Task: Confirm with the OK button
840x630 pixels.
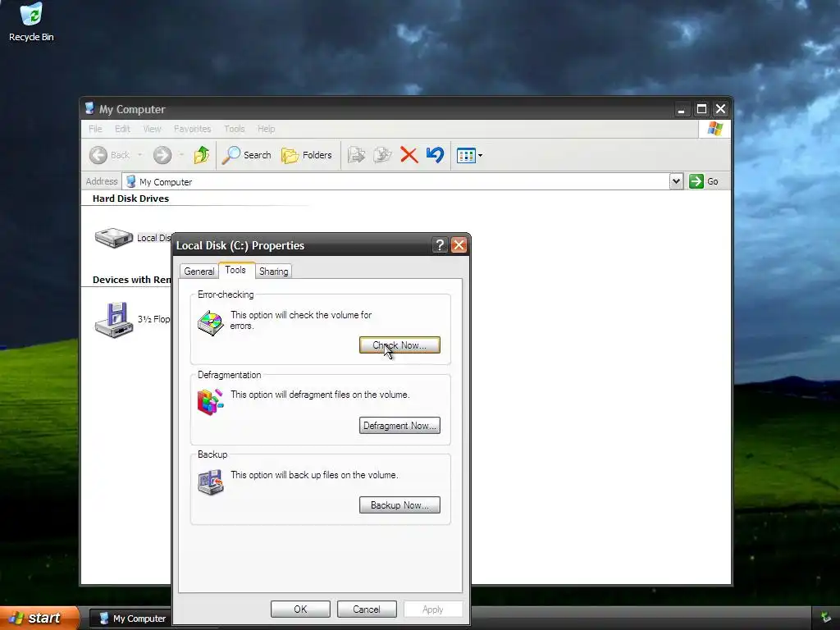Action: point(300,609)
